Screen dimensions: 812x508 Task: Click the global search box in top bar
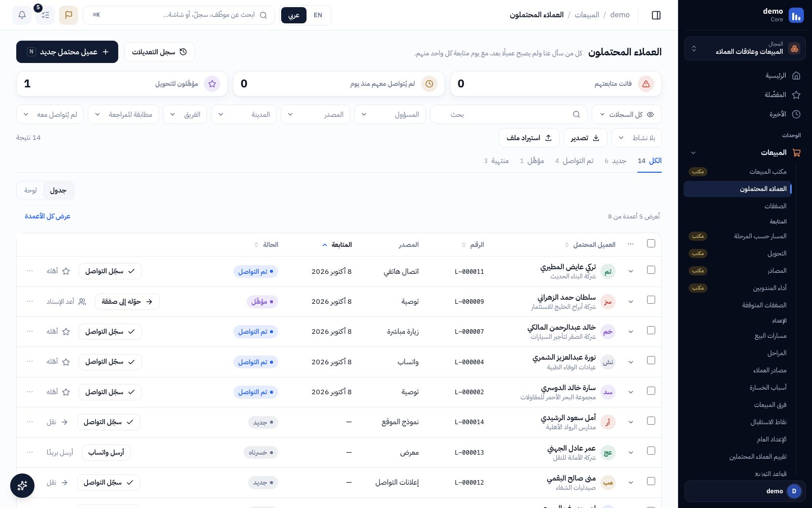click(x=179, y=15)
